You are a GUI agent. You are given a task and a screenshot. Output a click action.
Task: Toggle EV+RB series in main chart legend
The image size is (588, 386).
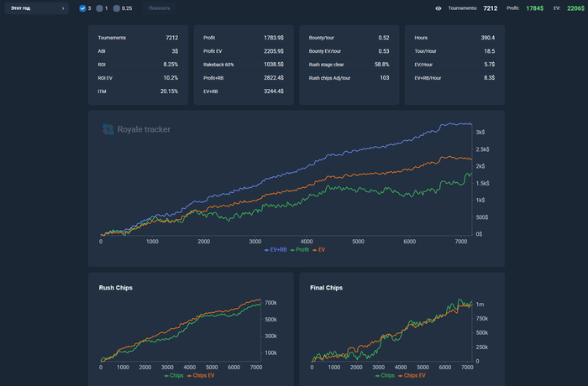point(276,250)
